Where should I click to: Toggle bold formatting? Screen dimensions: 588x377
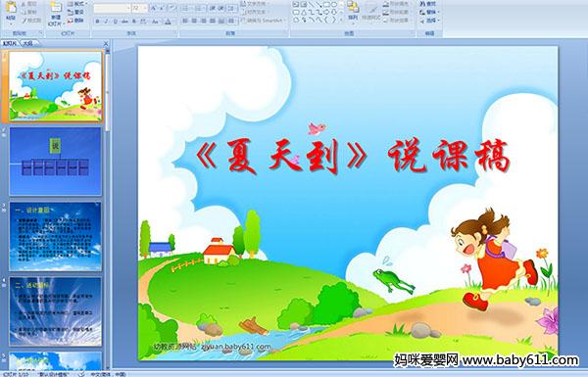[x=97, y=22]
